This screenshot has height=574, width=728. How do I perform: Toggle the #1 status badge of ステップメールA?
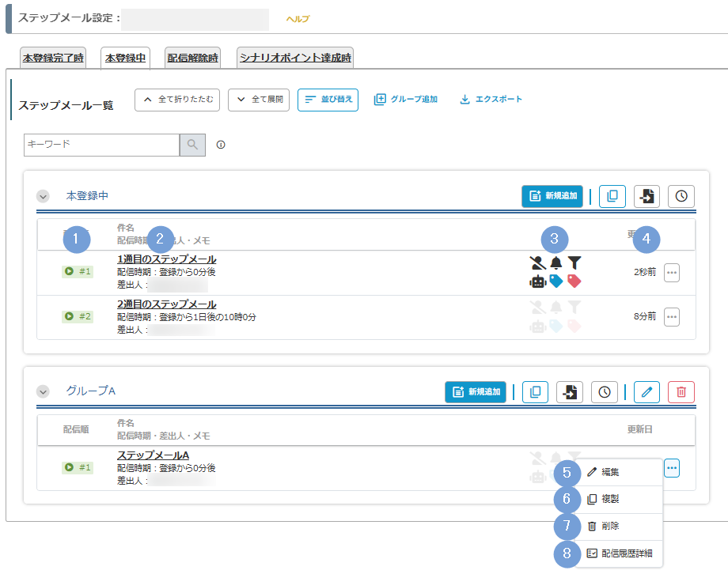pyautogui.click(x=78, y=467)
